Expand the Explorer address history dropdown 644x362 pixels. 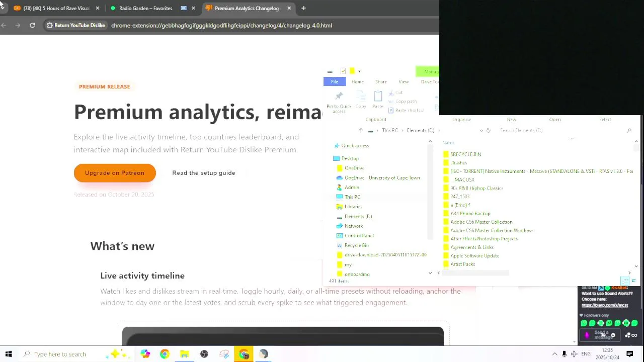481,130
